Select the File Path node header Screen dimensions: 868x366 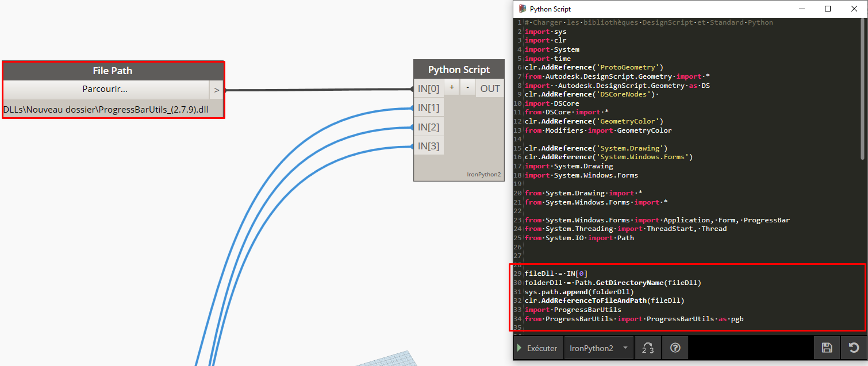pos(113,70)
